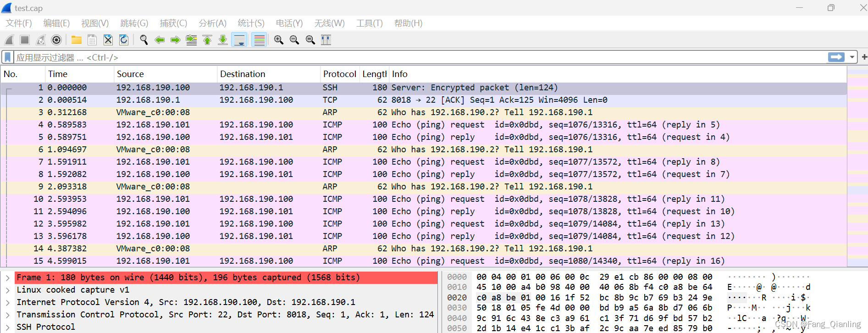Image resolution: width=868 pixels, height=333 pixels.
Task: Open Find Packet magnifier icon
Action: (144, 40)
